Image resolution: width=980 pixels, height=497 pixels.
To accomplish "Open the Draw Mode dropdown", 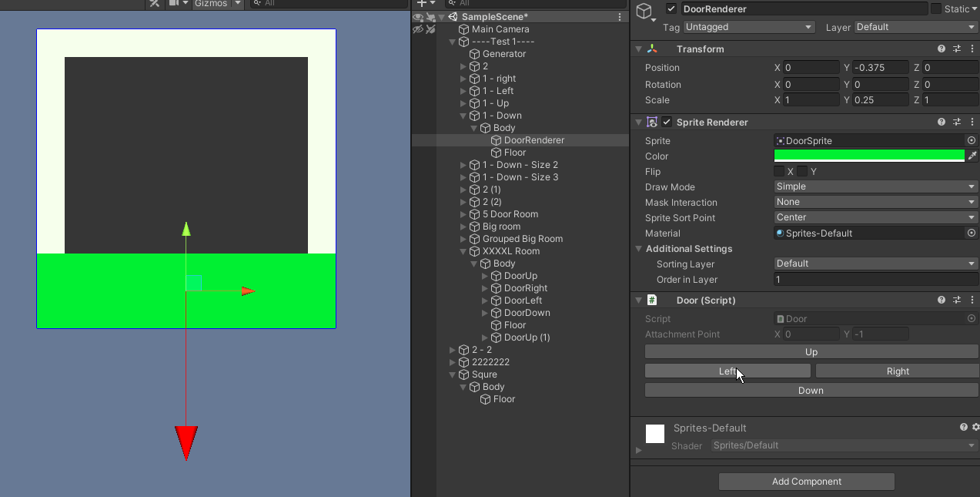I will coord(875,186).
